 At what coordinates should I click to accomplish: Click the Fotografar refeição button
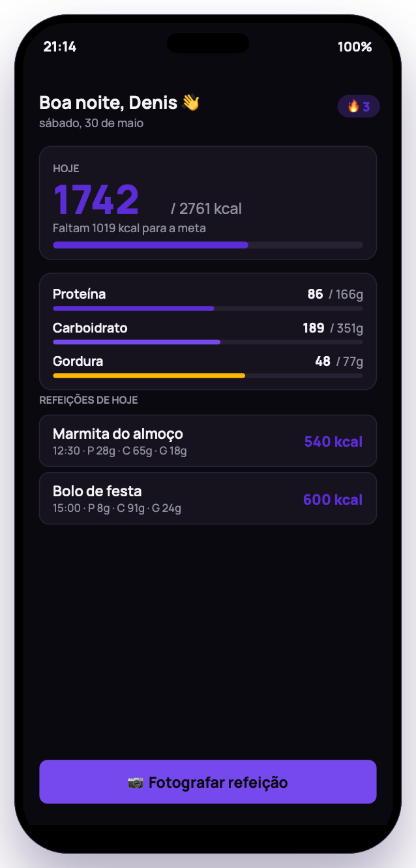pos(208,782)
